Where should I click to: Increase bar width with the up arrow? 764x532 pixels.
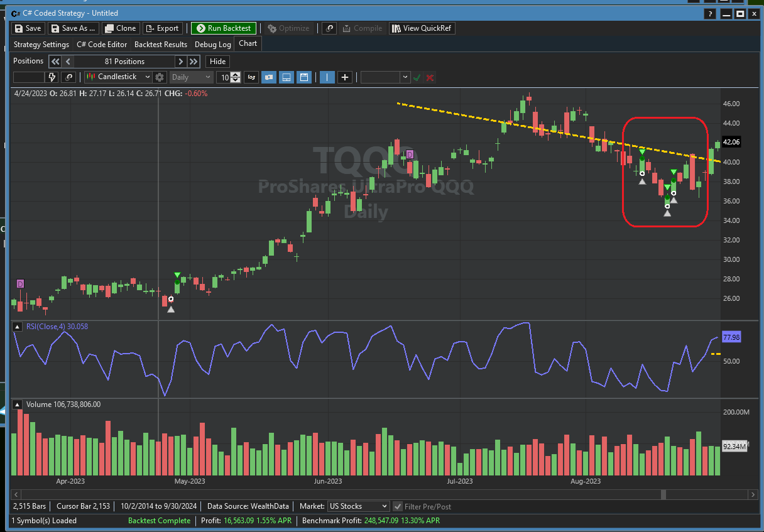coord(236,74)
